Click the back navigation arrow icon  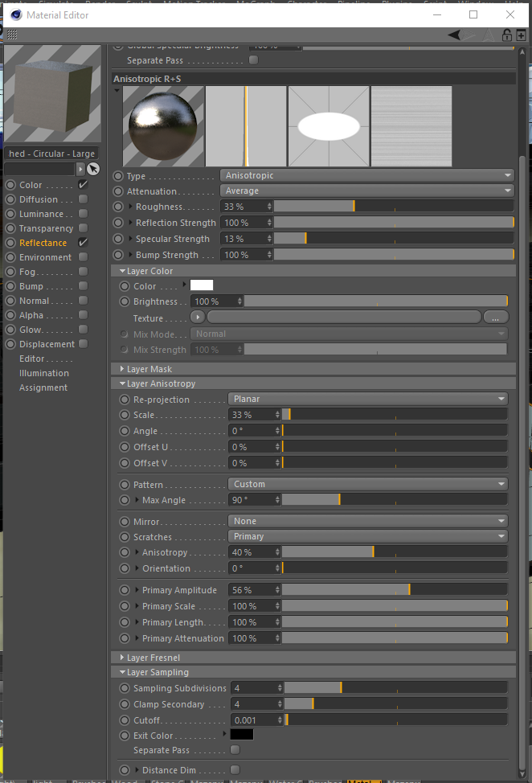coord(455,35)
